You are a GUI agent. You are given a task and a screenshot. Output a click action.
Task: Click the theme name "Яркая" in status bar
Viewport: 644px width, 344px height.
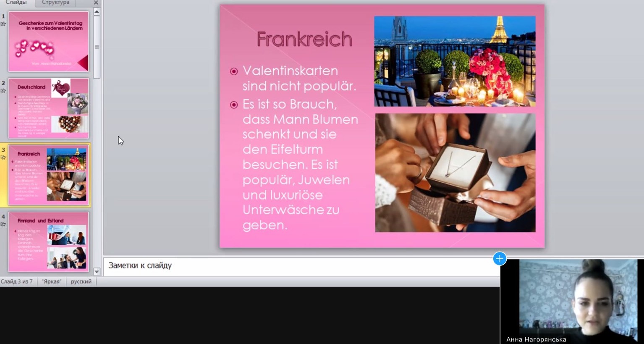52,281
